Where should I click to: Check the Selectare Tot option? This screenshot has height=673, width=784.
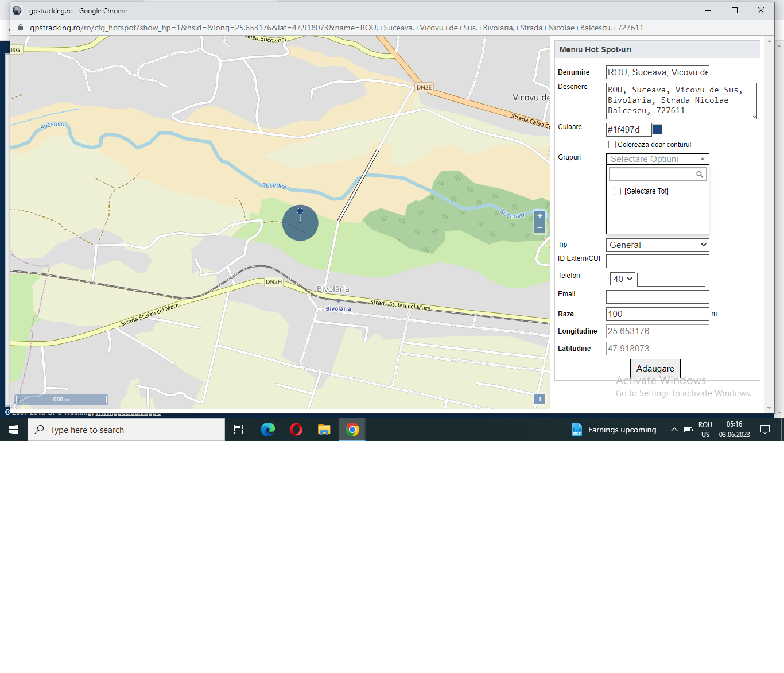click(x=618, y=192)
